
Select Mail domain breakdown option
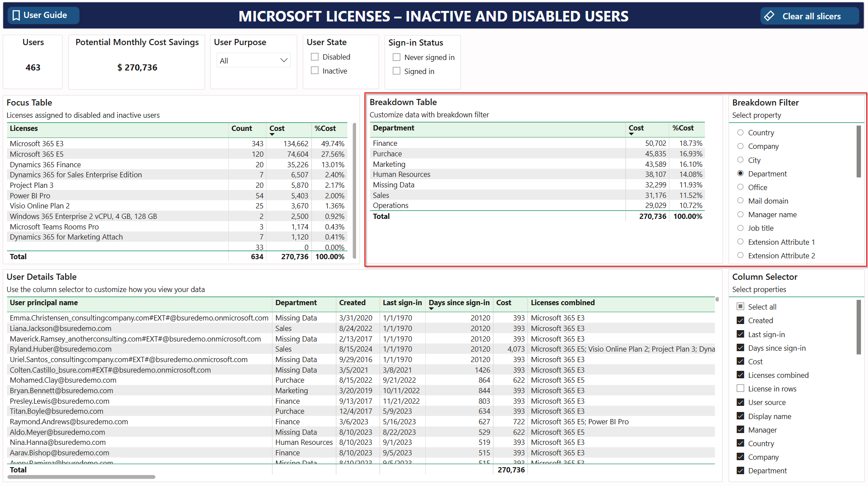740,201
